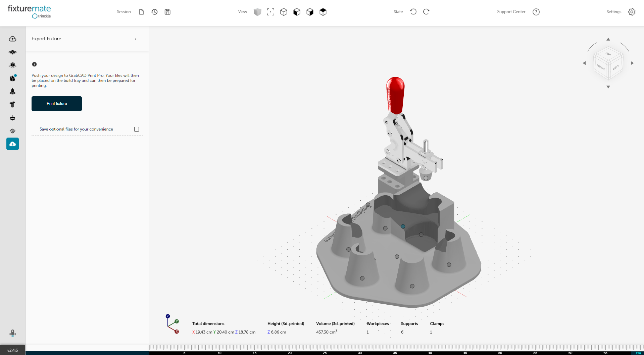Open Settings via the gear icon

[632, 12]
